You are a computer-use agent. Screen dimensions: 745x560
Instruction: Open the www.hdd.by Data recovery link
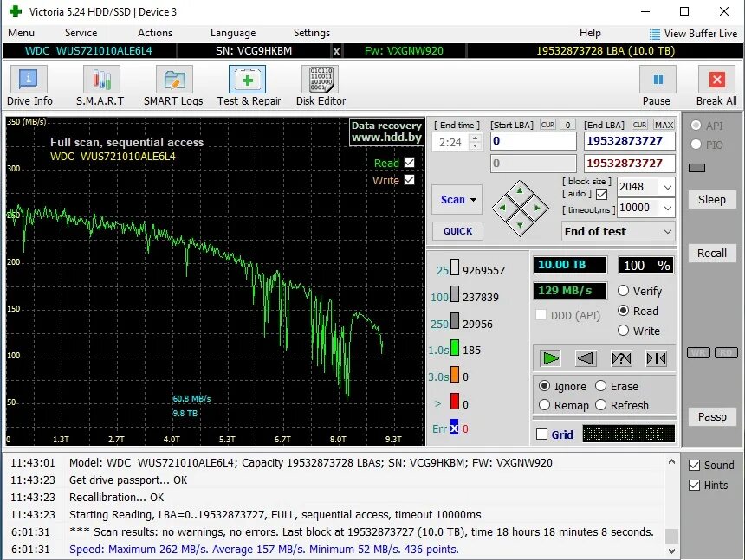click(x=386, y=132)
